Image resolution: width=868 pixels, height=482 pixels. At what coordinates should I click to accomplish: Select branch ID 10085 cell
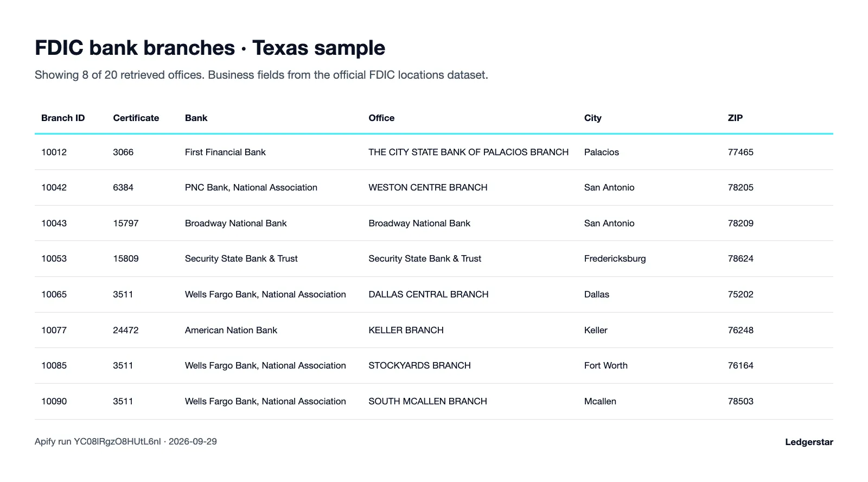(54, 365)
